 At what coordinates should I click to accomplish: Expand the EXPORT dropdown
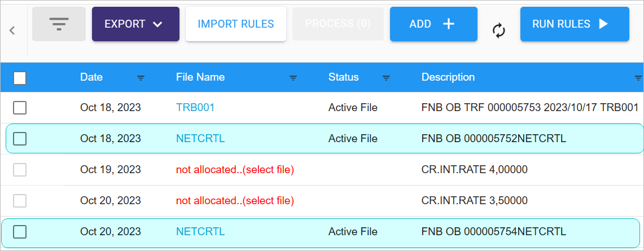pos(135,24)
